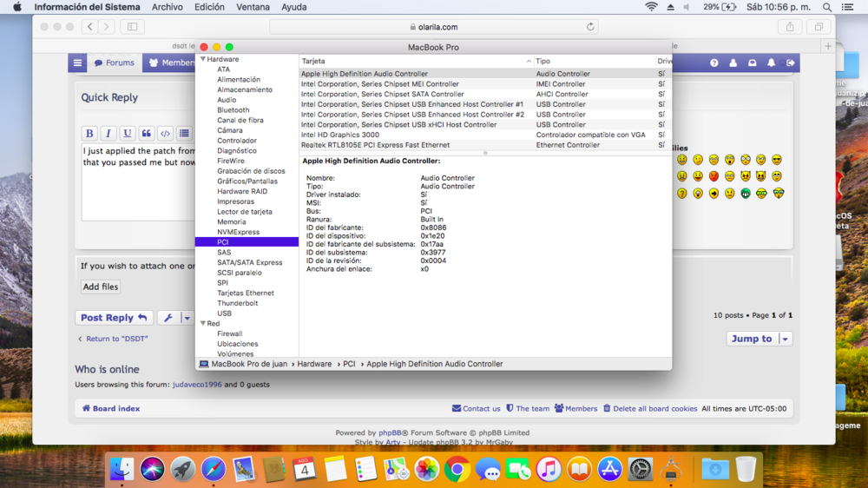Click the Safari reload page icon
The height and width of the screenshot is (488, 868).
click(x=590, y=27)
